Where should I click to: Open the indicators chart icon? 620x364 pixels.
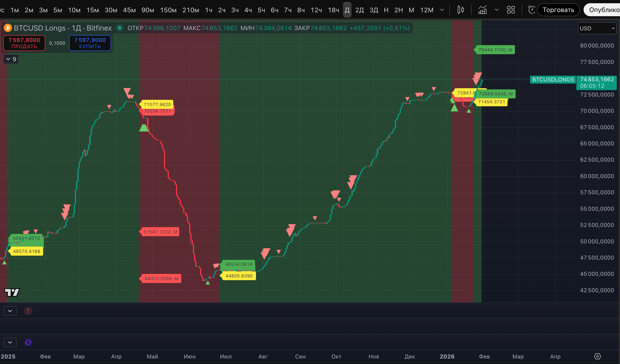coord(482,10)
